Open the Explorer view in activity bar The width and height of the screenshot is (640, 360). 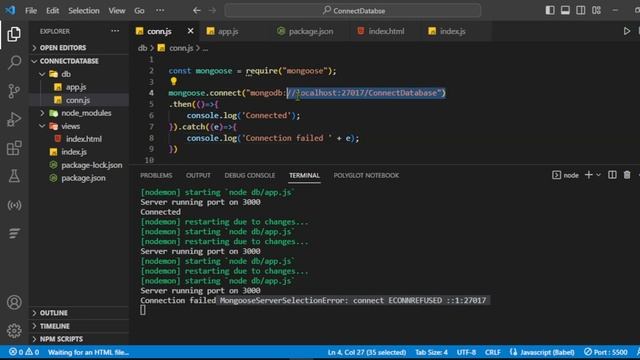(x=14, y=34)
